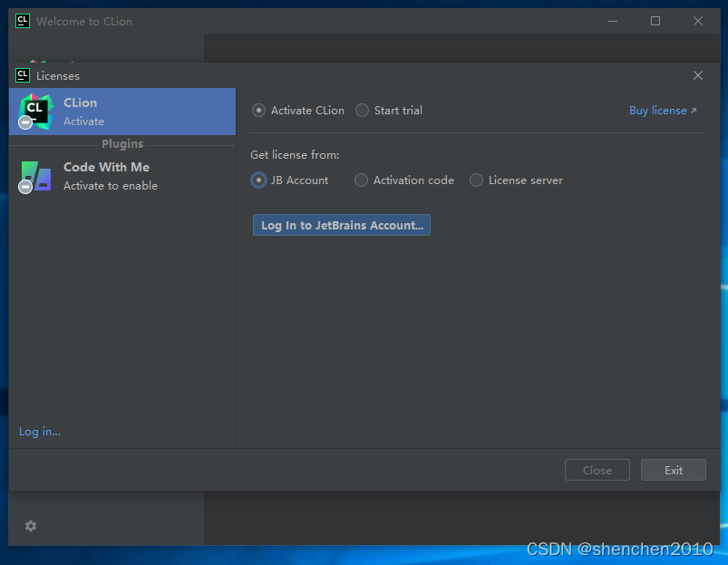Click the Get license from: label
Screen dimensions: 728x565
click(x=295, y=154)
